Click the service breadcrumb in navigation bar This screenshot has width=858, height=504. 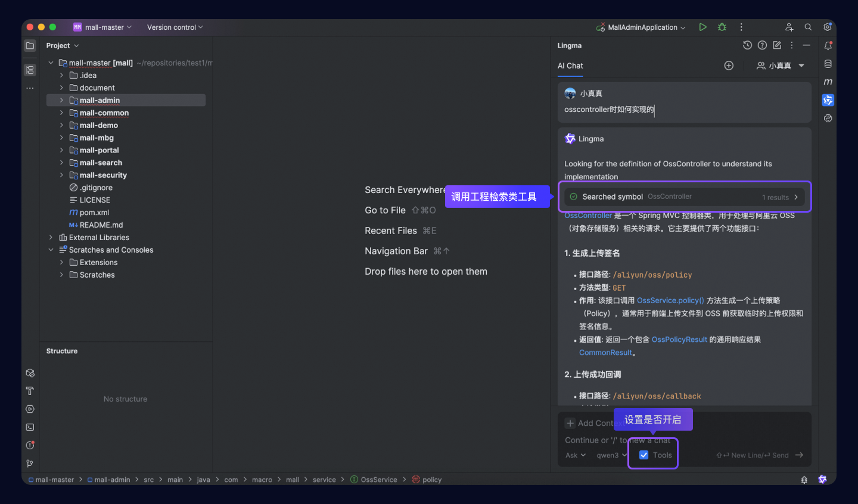[324, 480]
